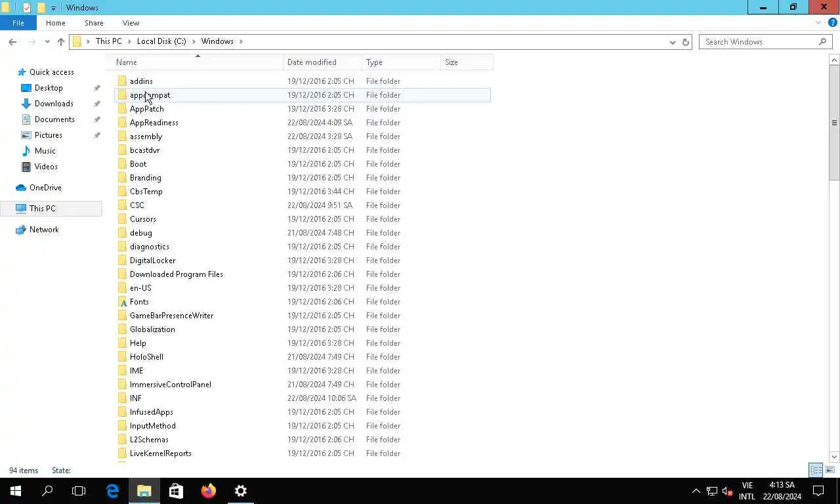Sort by Size column header

pyautogui.click(x=467, y=62)
